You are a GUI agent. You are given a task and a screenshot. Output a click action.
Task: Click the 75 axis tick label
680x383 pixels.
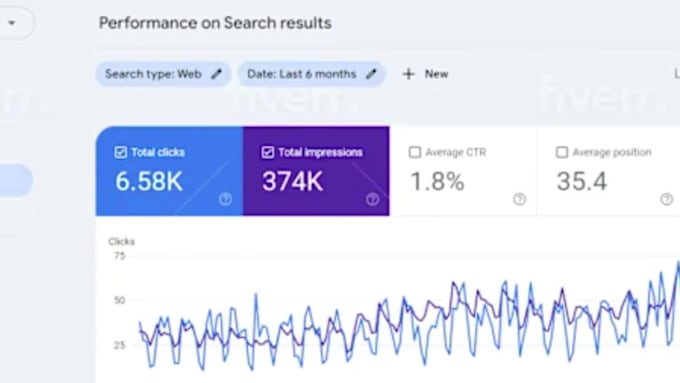point(120,256)
